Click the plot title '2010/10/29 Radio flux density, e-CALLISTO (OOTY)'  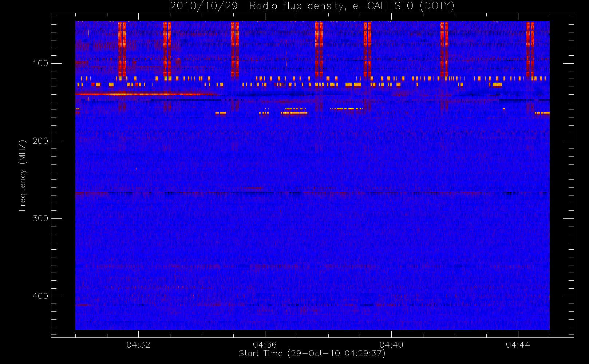[312, 6]
